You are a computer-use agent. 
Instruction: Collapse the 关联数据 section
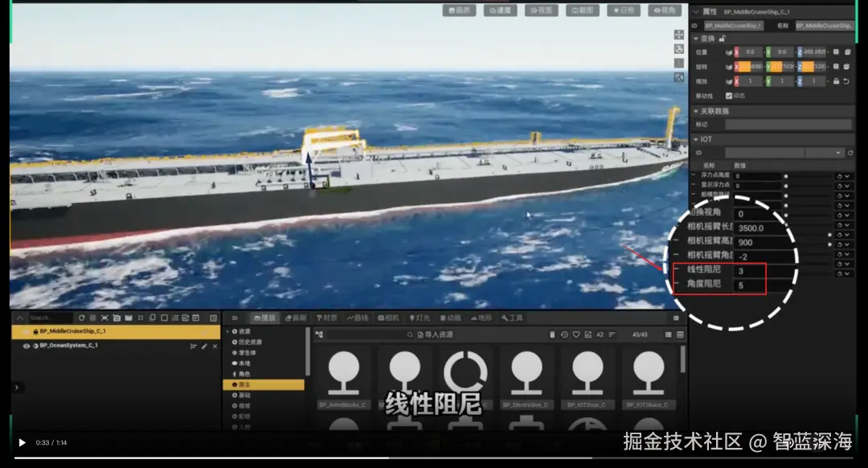(696, 111)
